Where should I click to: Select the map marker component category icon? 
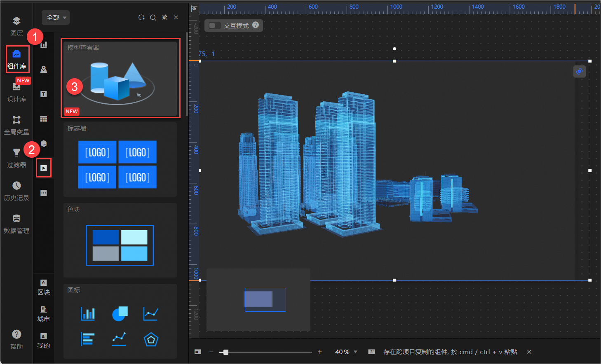(43, 69)
